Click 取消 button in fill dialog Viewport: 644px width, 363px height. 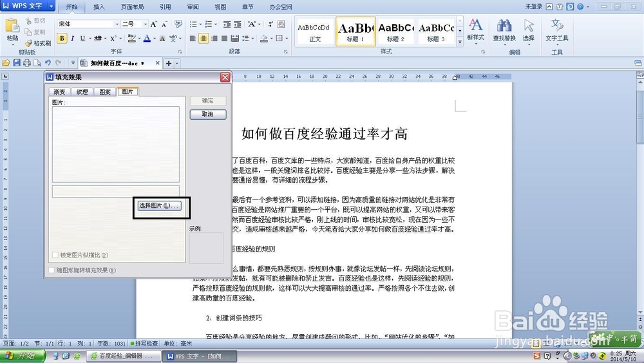click(208, 114)
